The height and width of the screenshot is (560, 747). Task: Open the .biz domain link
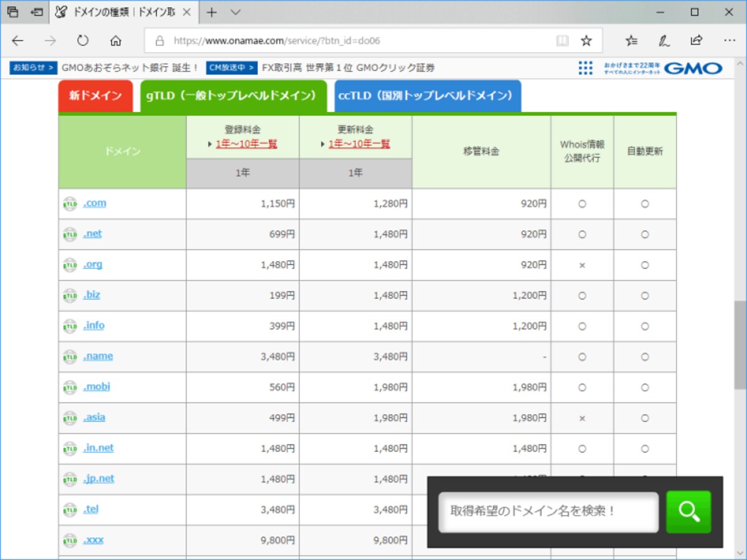pyautogui.click(x=92, y=294)
